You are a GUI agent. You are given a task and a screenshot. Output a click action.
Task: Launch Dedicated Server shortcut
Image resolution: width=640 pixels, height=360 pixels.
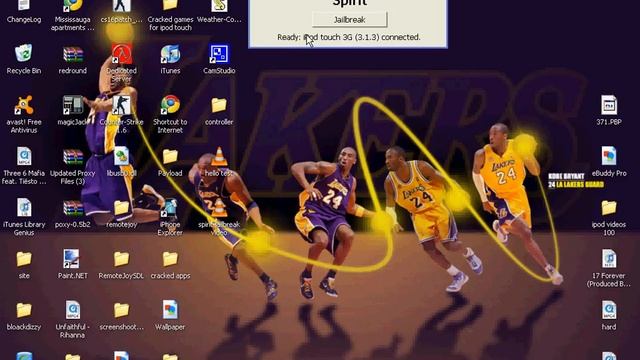pyautogui.click(x=122, y=54)
